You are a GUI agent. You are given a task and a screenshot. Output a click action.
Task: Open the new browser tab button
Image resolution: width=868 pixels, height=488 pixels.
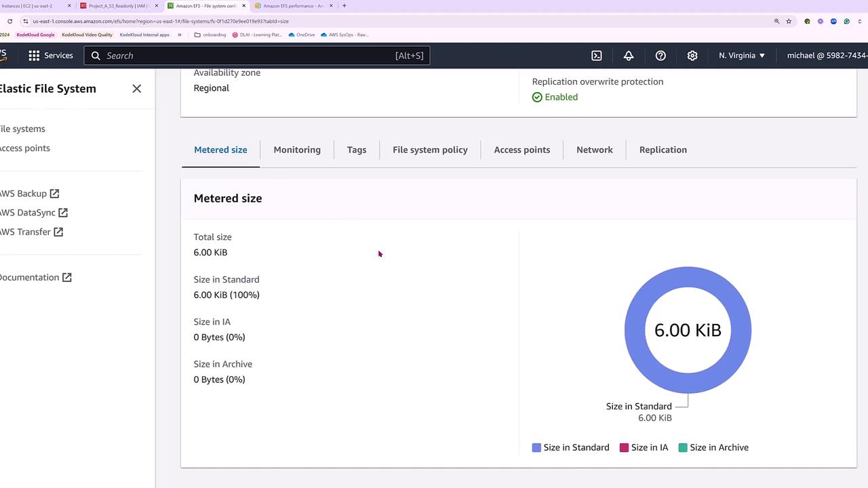coord(344,5)
